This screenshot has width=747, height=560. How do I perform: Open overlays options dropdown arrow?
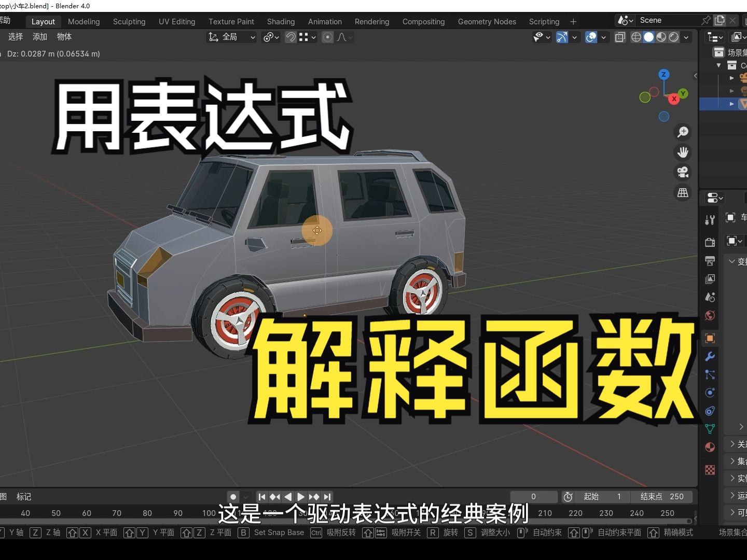click(x=603, y=37)
